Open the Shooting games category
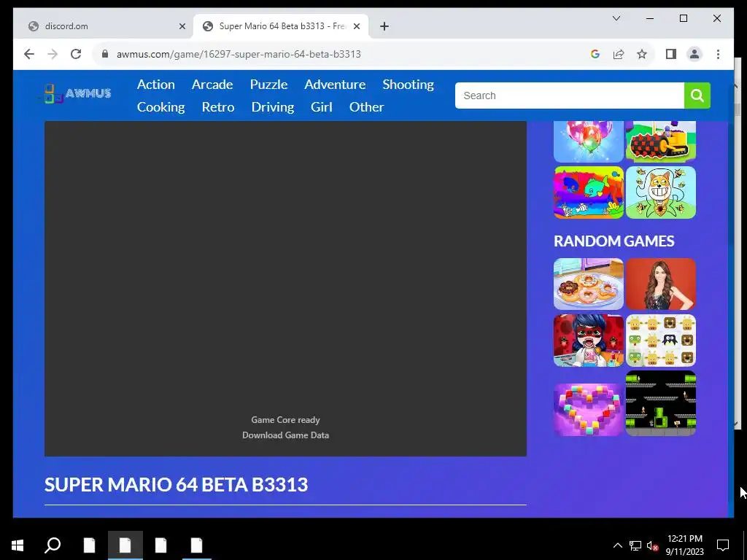 [x=409, y=85]
